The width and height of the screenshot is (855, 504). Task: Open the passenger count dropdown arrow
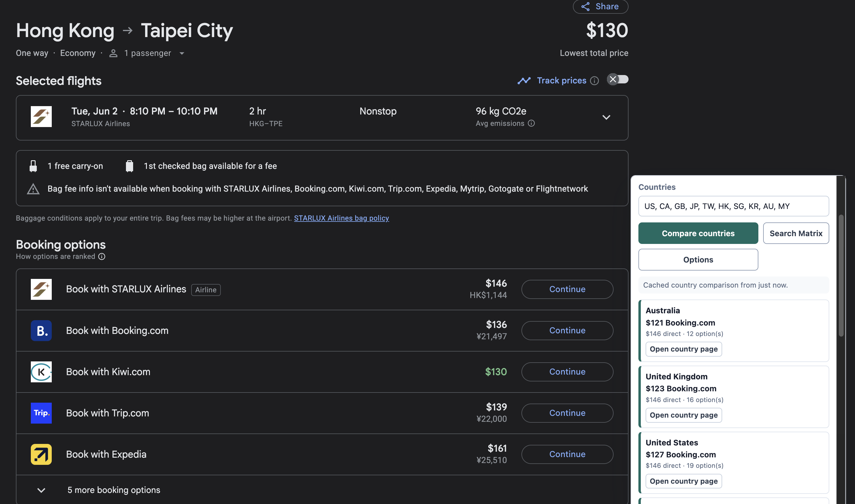[x=182, y=53]
